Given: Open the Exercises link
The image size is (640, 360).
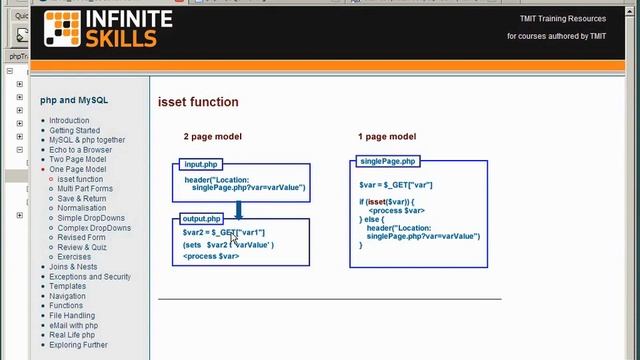Looking at the screenshot, I should [74, 257].
